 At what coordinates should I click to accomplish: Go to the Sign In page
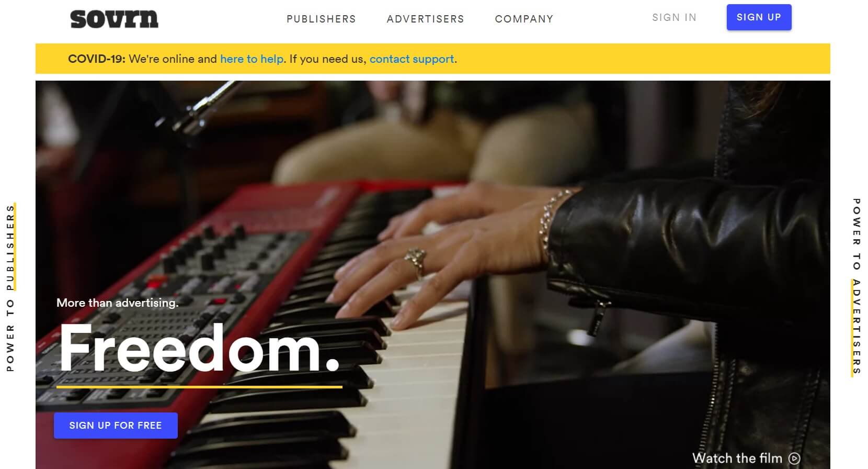tap(674, 17)
